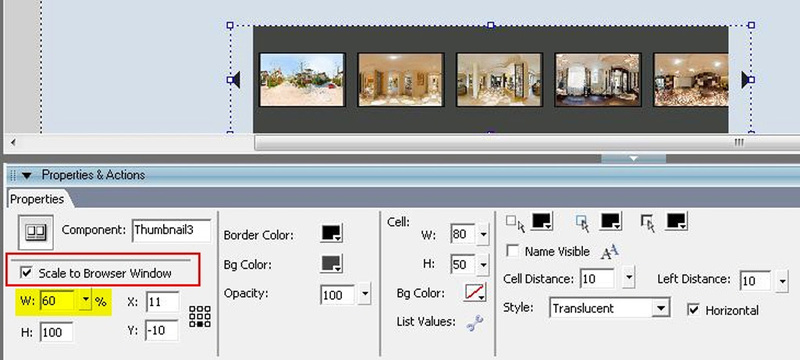Image resolution: width=800 pixels, height=360 pixels.
Task: Click the right-middle selection resize handle
Action: (x=751, y=80)
